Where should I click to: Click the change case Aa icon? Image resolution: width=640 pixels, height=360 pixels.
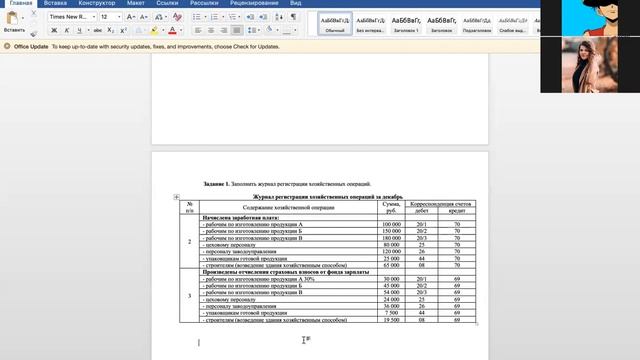coord(158,17)
